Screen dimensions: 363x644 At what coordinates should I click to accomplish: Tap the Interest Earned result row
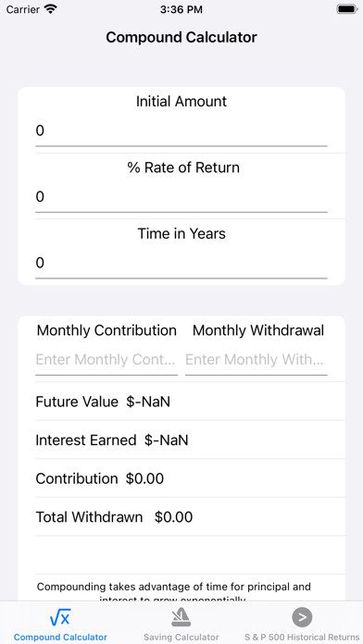point(190,440)
